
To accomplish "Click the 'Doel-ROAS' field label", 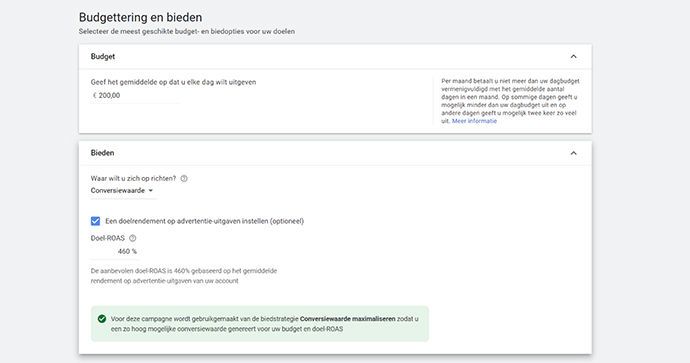I will [108, 238].
